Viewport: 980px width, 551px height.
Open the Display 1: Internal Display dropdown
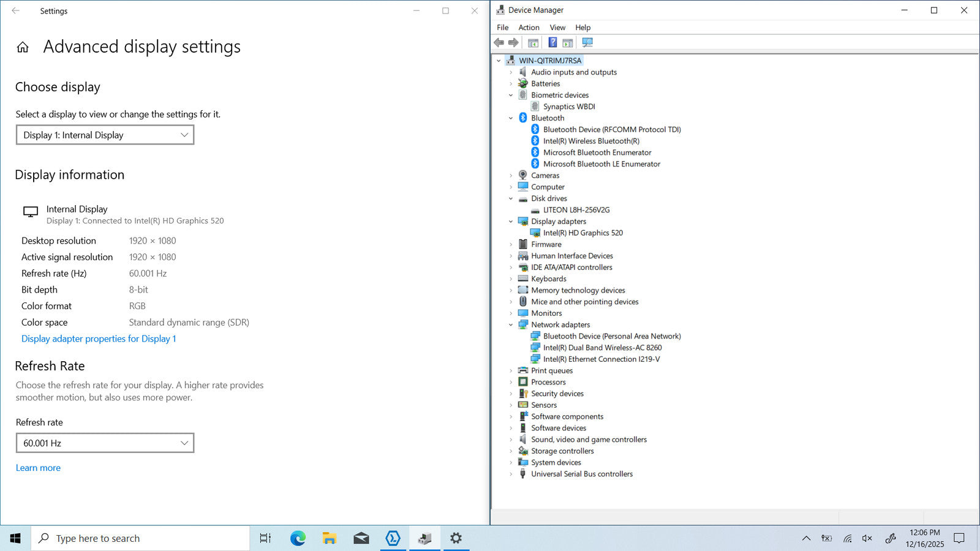click(x=105, y=135)
